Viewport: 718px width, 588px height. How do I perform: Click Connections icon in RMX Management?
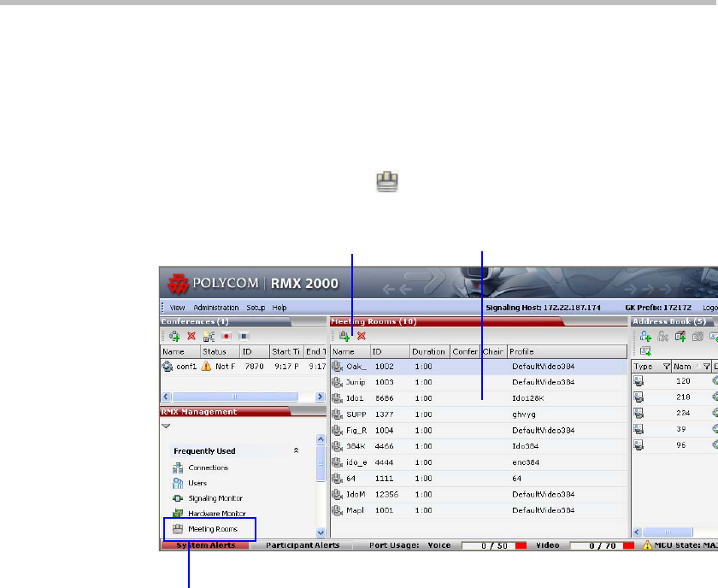coord(178,467)
